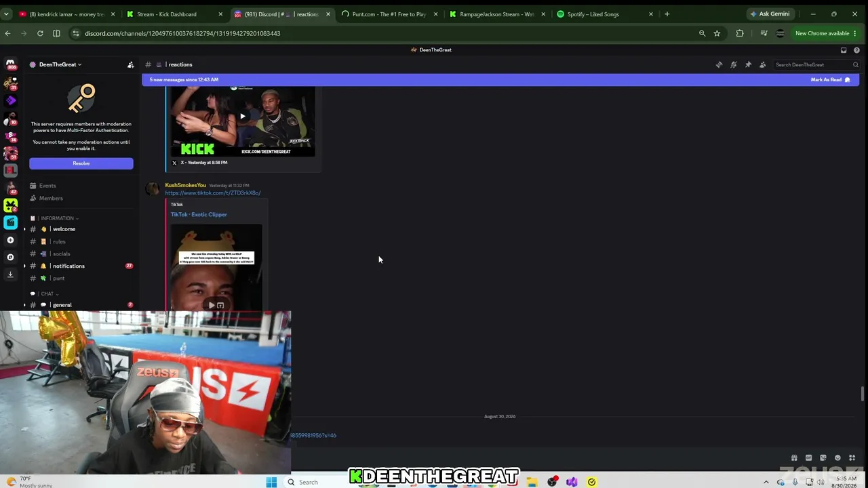
Task: Open the Discord inbox icon
Action: 844,50
